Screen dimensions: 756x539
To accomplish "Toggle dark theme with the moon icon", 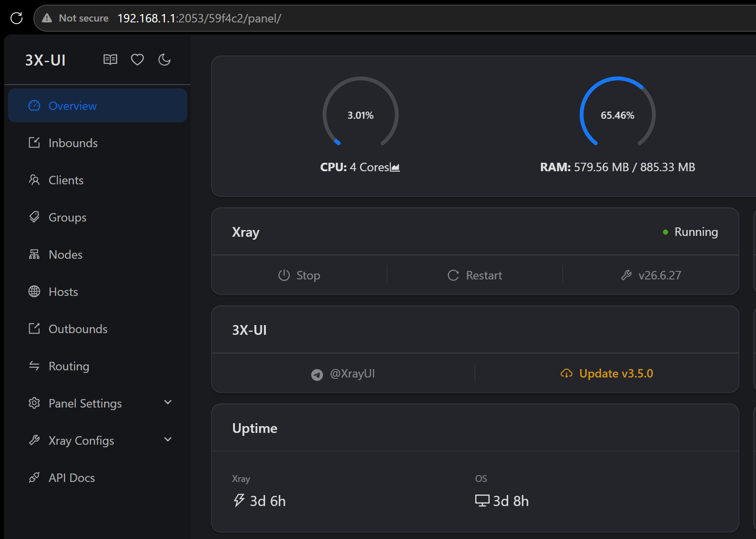I will click(164, 60).
